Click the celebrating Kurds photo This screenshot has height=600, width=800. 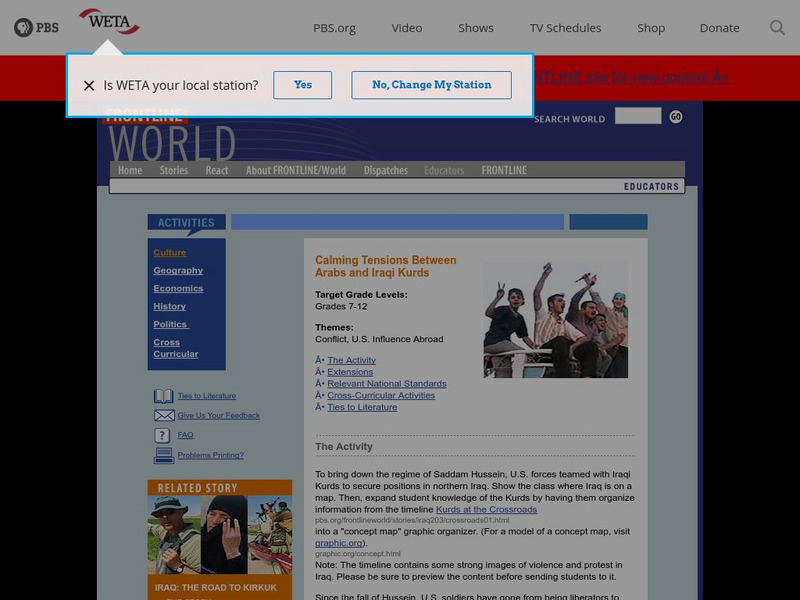(556, 320)
